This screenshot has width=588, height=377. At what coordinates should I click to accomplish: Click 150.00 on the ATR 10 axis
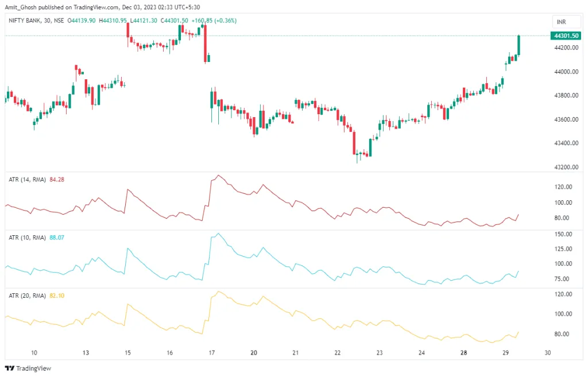click(562, 234)
